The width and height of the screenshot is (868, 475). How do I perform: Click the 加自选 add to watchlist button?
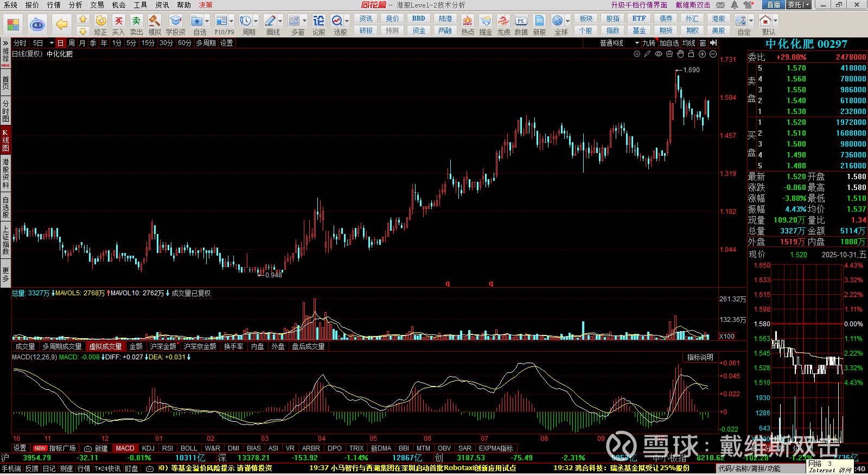(669, 43)
